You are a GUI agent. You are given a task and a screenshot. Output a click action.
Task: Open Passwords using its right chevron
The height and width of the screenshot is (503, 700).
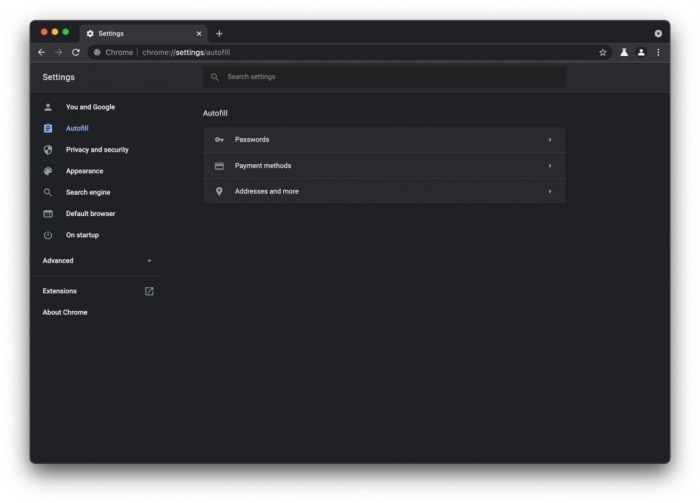(549, 140)
